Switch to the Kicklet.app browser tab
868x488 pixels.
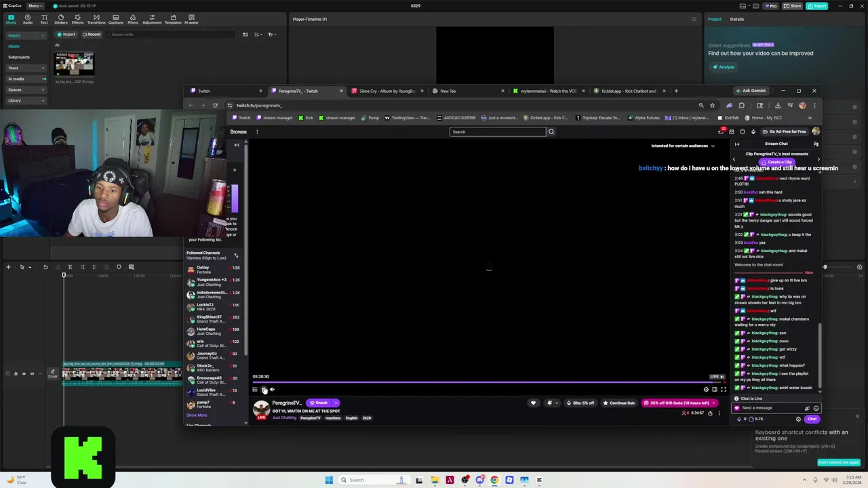click(x=629, y=91)
